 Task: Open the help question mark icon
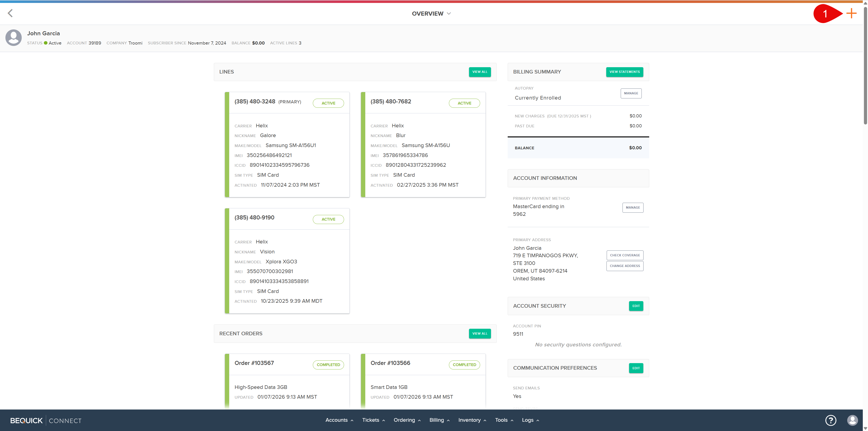coord(831,420)
